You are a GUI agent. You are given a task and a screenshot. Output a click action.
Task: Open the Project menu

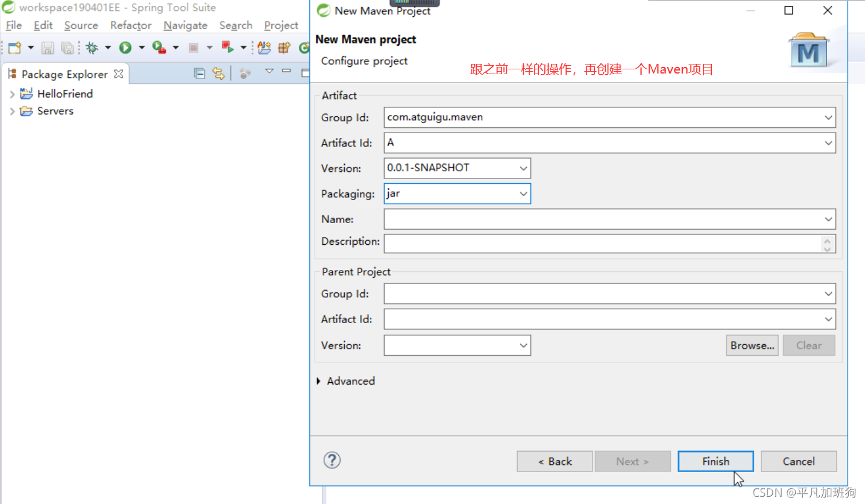click(x=281, y=25)
